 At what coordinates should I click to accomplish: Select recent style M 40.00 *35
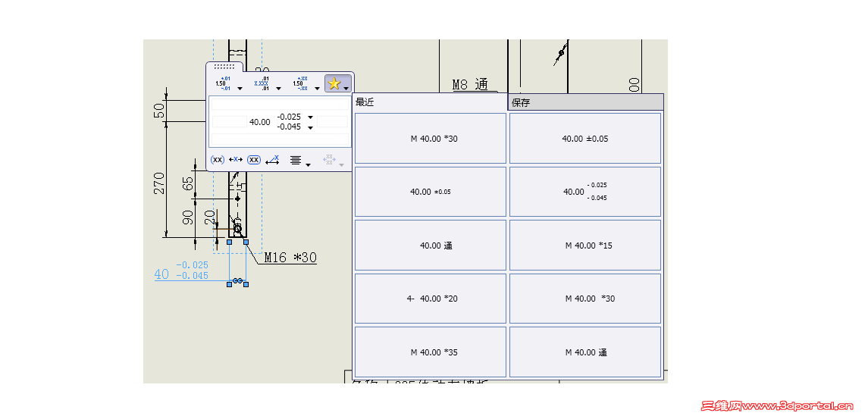431,352
